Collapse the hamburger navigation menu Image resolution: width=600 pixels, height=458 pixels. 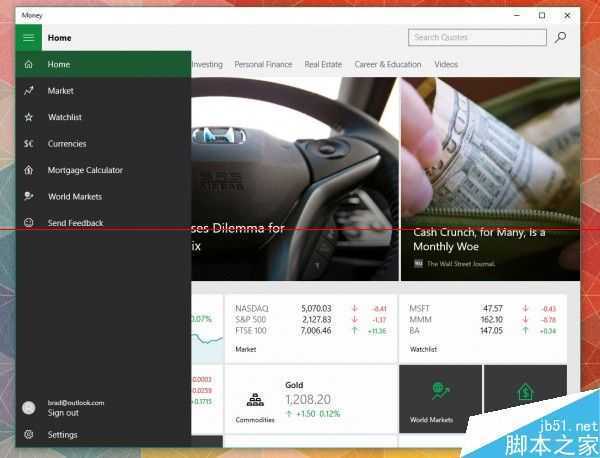click(29, 37)
